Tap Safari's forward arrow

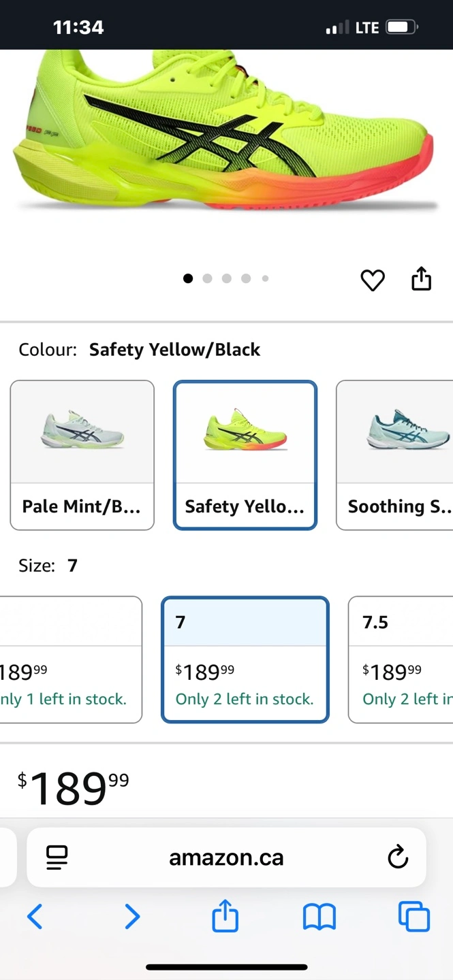click(132, 917)
